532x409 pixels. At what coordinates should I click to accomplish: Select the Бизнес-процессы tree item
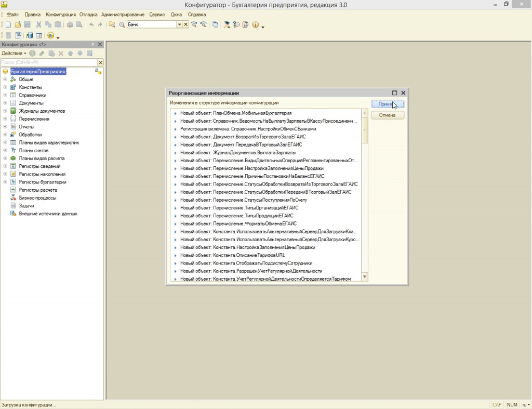37,198
